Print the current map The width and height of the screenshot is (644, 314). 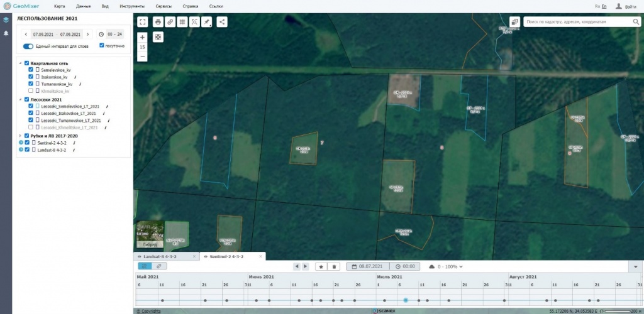(x=158, y=22)
